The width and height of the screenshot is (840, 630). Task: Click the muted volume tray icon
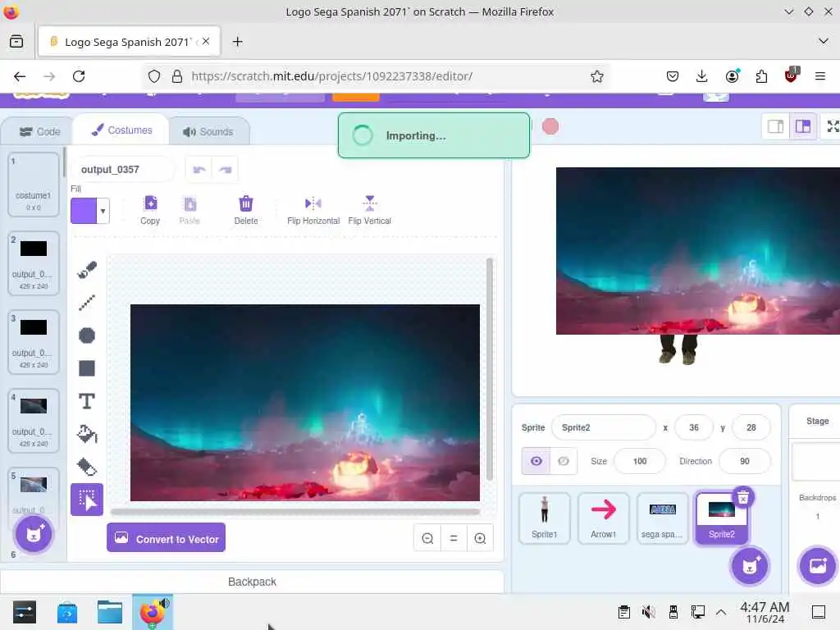point(648,612)
